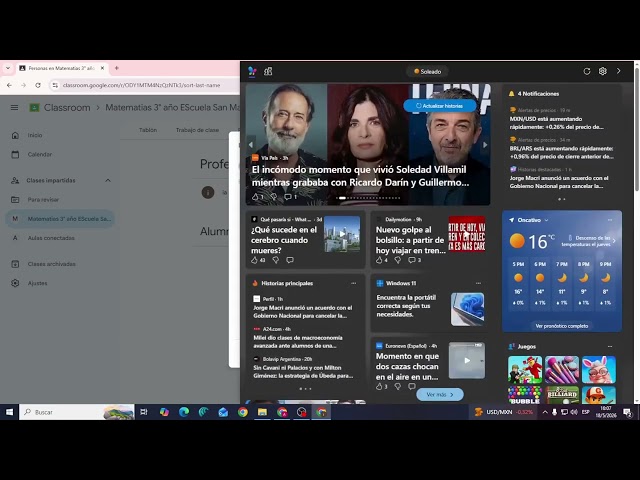Collapse widgets panel with right chevron arrow

[x=619, y=71]
